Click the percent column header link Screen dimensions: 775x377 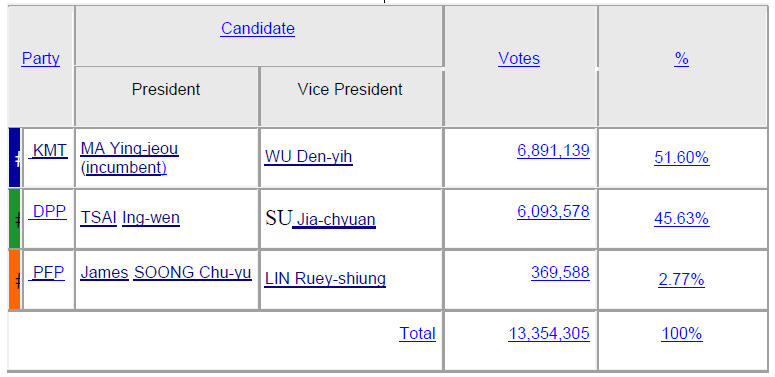point(682,59)
